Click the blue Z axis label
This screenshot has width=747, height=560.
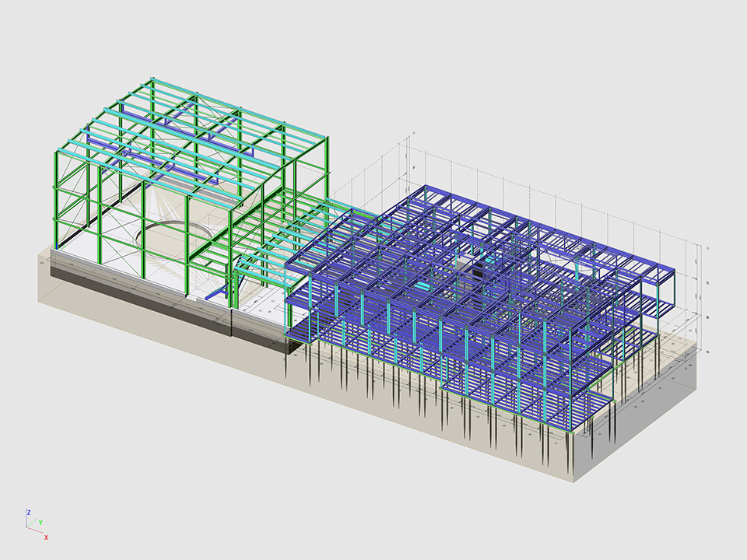(x=29, y=512)
